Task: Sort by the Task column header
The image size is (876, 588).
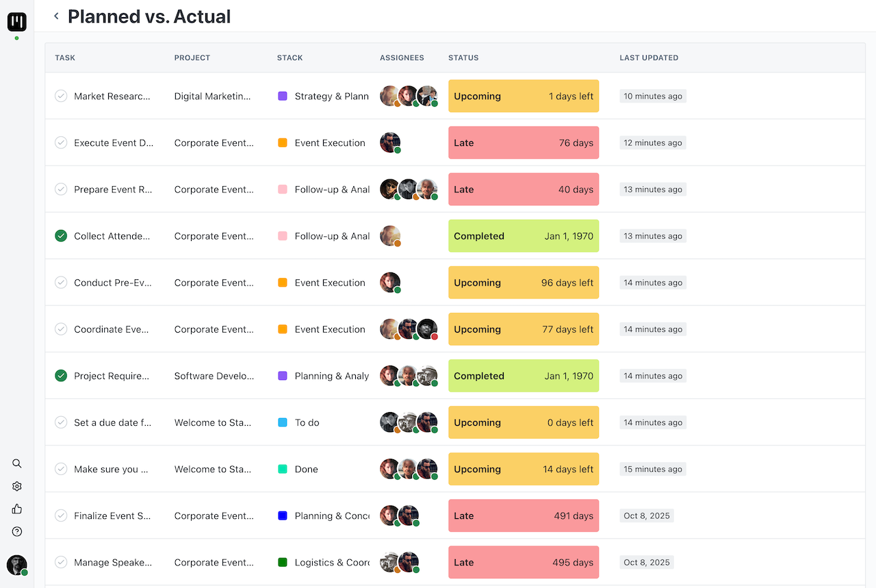Action: [65, 58]
